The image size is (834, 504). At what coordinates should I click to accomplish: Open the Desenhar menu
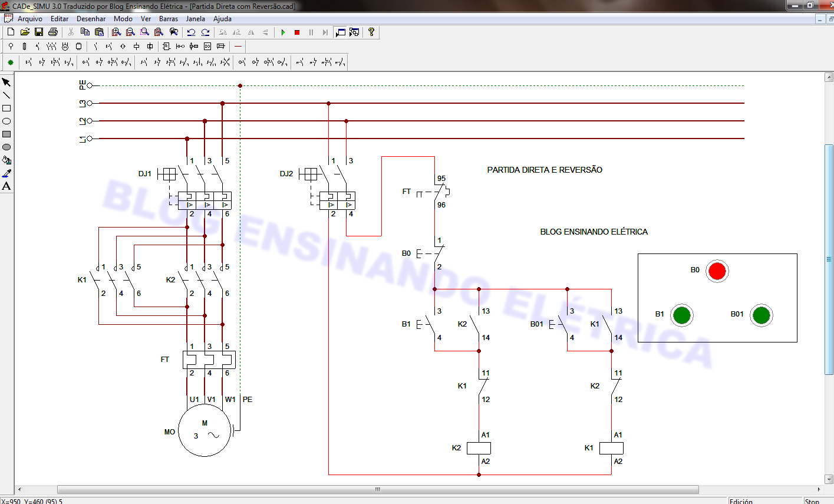(x=90, y=18)
